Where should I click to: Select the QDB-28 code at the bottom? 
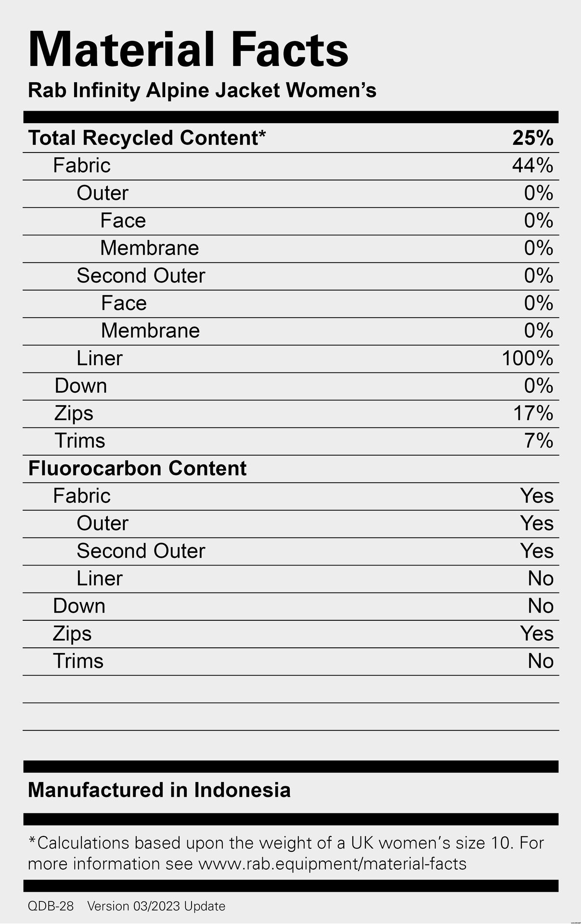click(x=51, y=906)
